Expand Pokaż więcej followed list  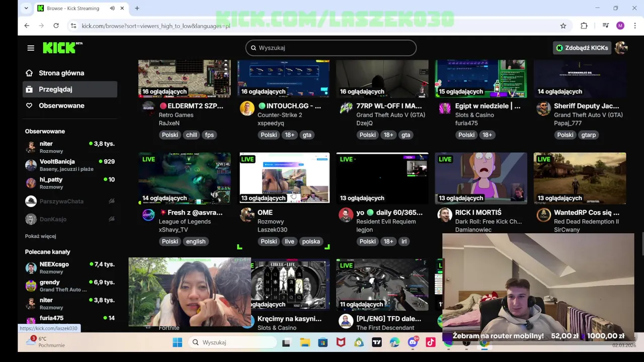[x=41, y=236]
